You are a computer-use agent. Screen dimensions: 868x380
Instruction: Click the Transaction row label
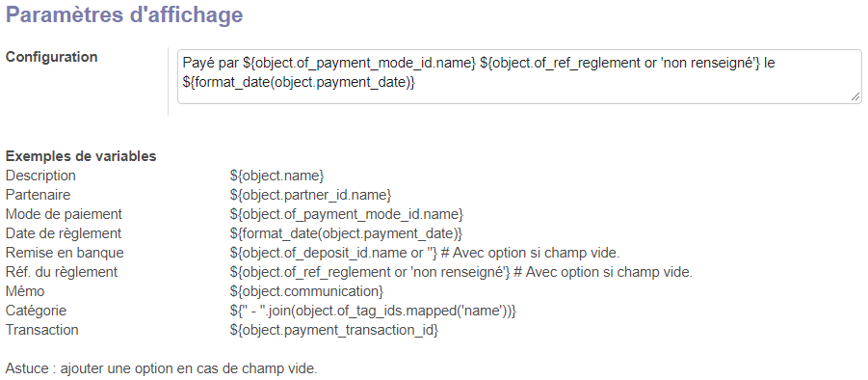coord(42,330)
